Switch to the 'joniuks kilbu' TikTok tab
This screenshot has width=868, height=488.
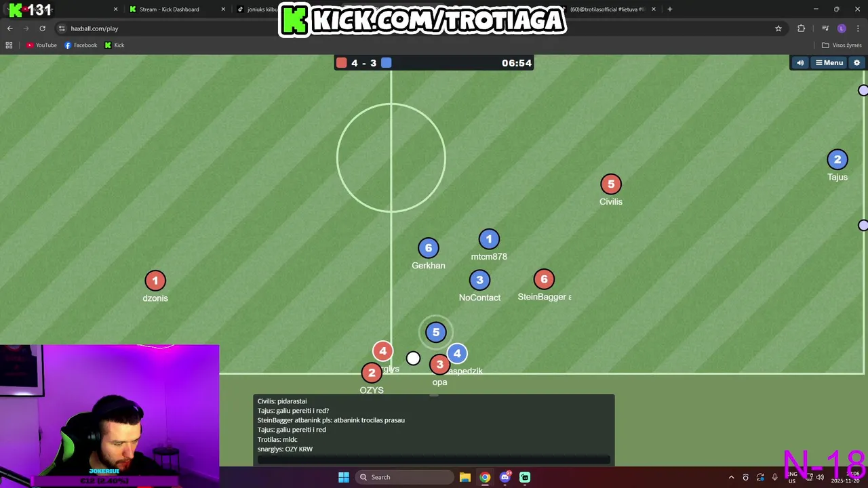coord(258,9)
